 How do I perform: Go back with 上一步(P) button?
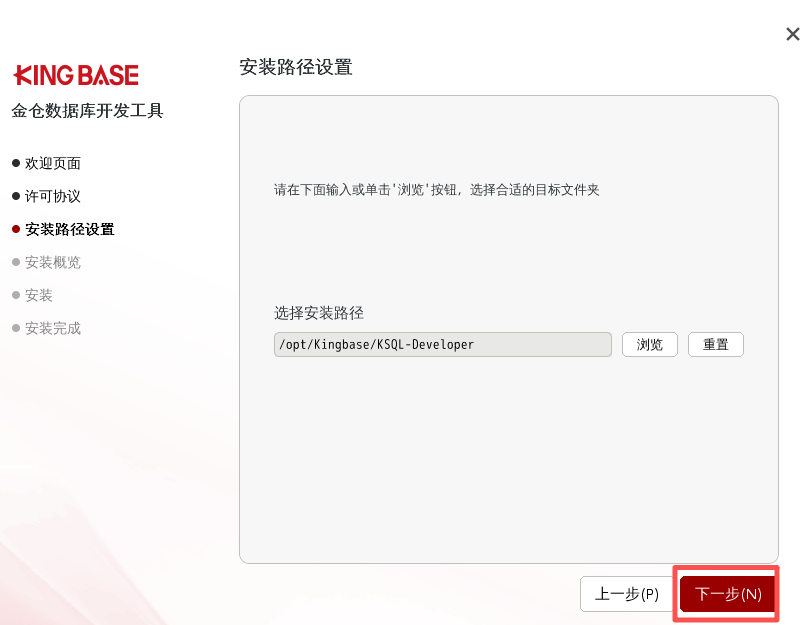click(x=626, y=594)
